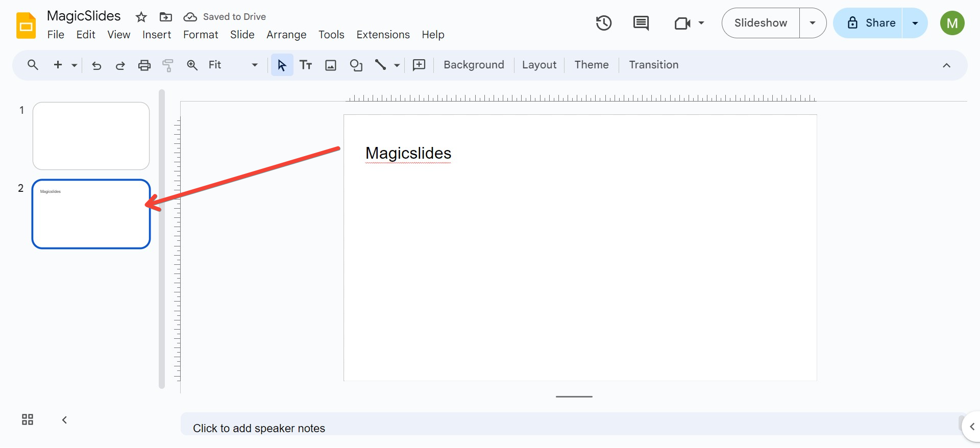Print the presentation
The height and width of the screenshot is (448, 980).
(x=144, y=65)
